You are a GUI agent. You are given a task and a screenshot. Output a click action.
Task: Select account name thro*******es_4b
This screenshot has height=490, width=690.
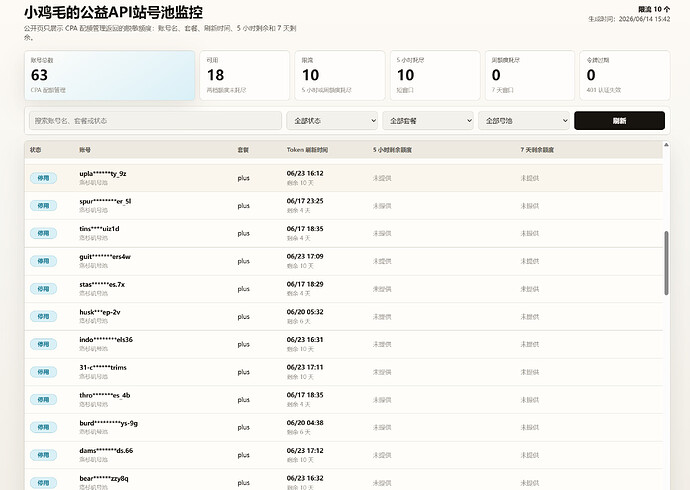click(105, 395)
